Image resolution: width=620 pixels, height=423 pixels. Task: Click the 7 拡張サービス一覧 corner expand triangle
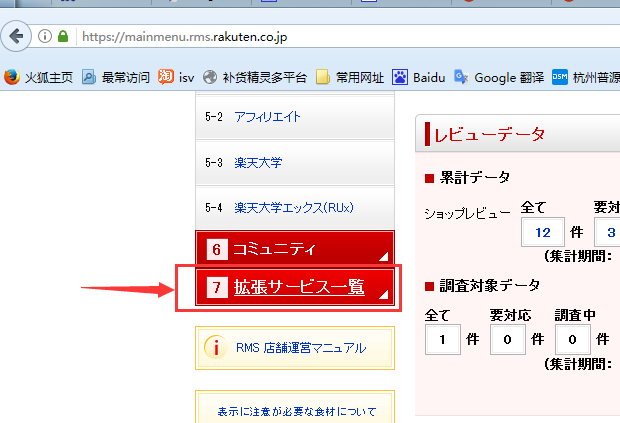pyautogui.click(x=384, y=294)
